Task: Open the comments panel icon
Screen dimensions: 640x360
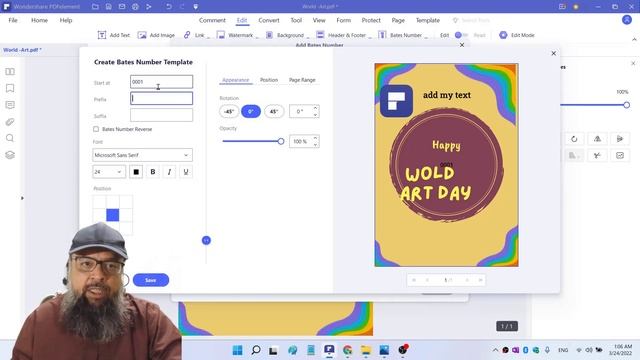Action: point(10,105)
